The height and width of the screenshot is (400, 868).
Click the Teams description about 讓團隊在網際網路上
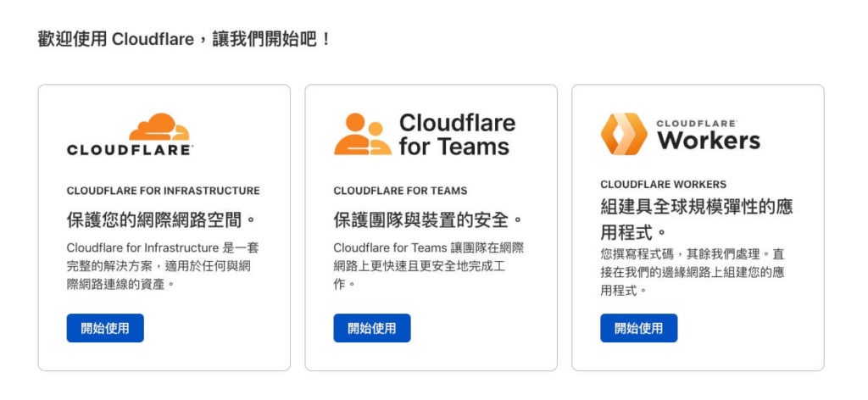point(428,266)
